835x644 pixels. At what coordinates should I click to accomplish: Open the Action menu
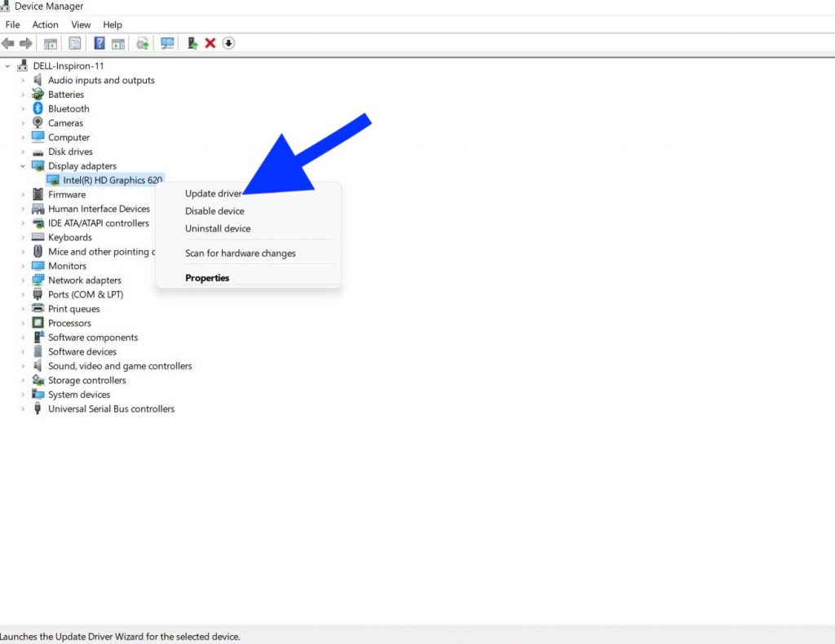[46, 24]
